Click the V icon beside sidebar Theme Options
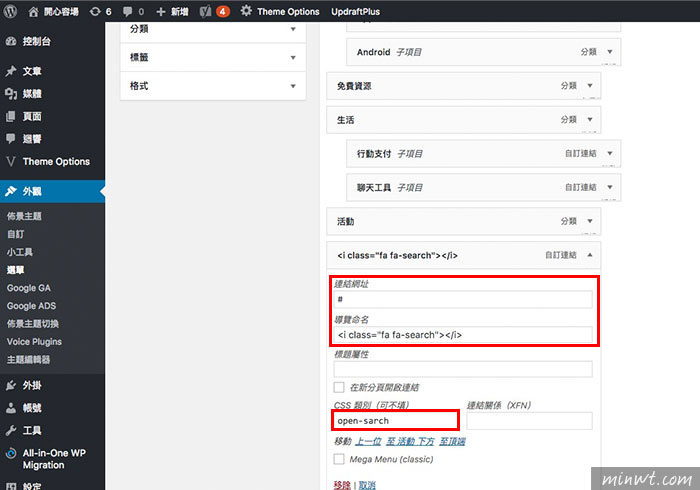The height and width of the screenshot is (490, 700). click(11, 162)
